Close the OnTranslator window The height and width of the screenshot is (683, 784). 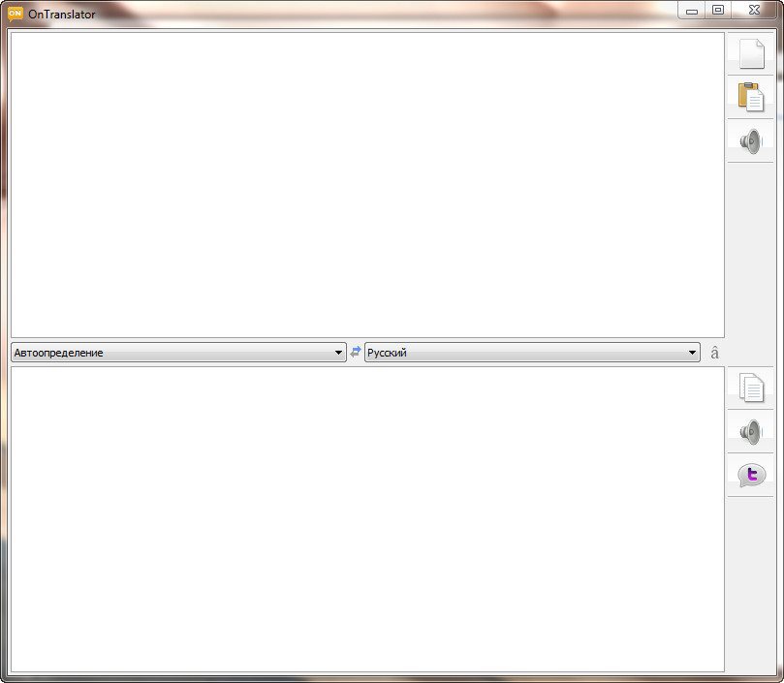click(754, 11)
